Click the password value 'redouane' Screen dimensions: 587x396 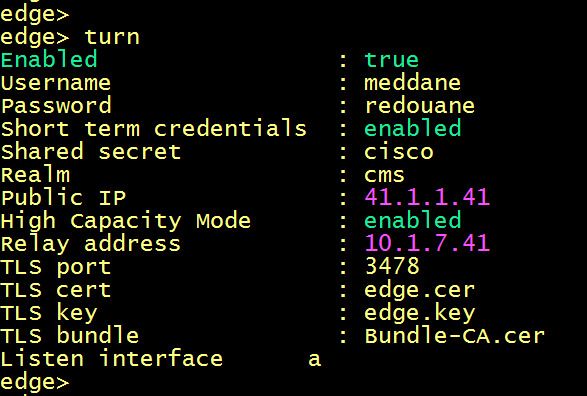tap(420, 106)
